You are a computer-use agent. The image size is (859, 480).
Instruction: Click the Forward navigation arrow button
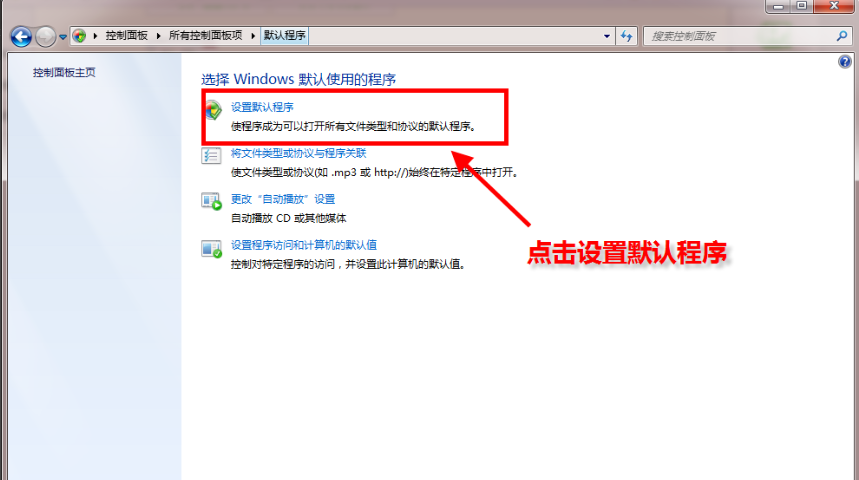(x=46, y=36)
